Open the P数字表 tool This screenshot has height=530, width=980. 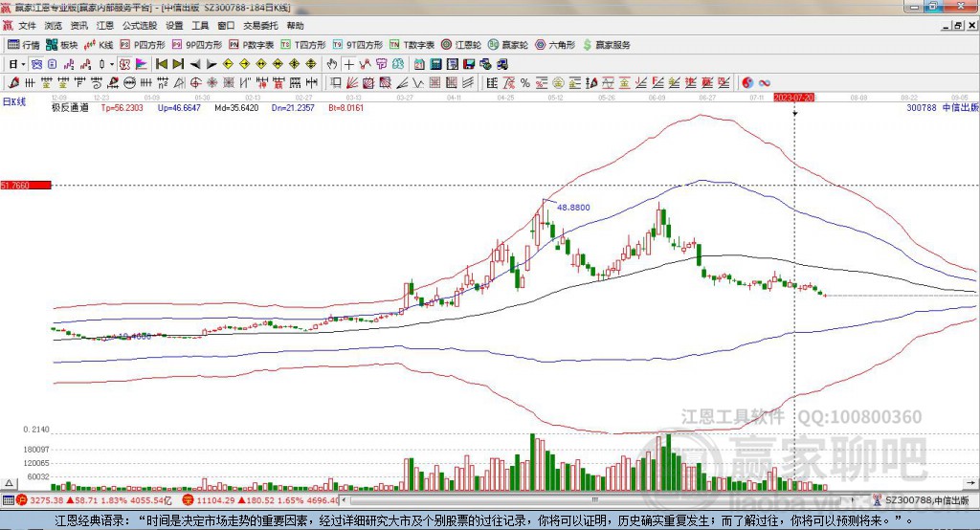252,44
